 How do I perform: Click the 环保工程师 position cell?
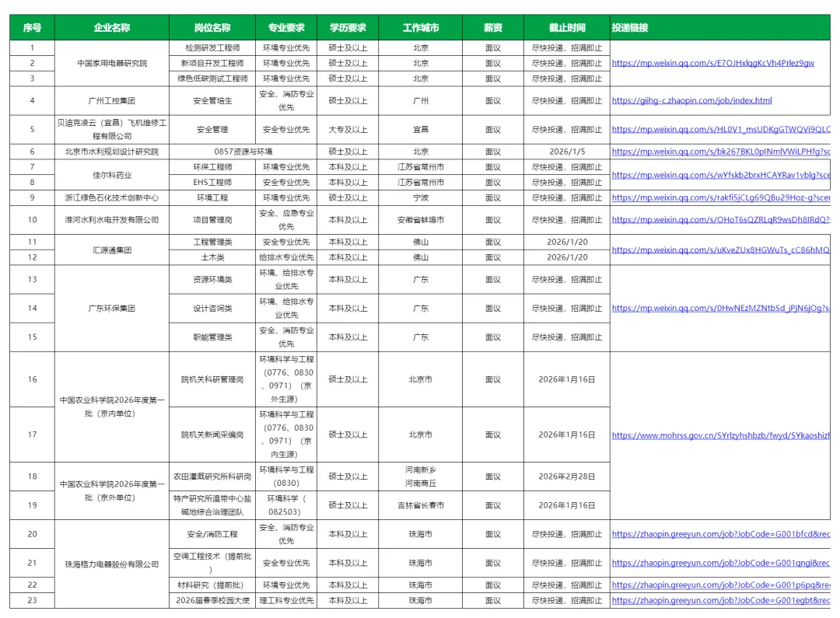[212, 167]
